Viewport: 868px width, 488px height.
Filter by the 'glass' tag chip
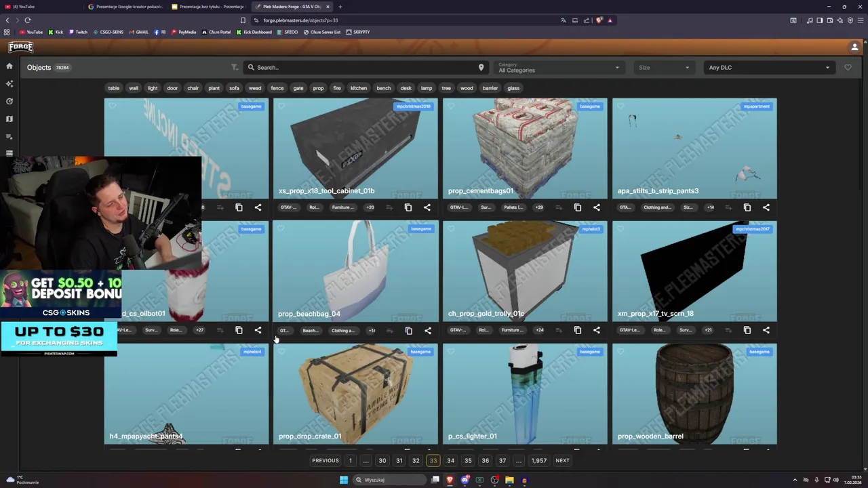pyautogui.click(x=513, y=88)
